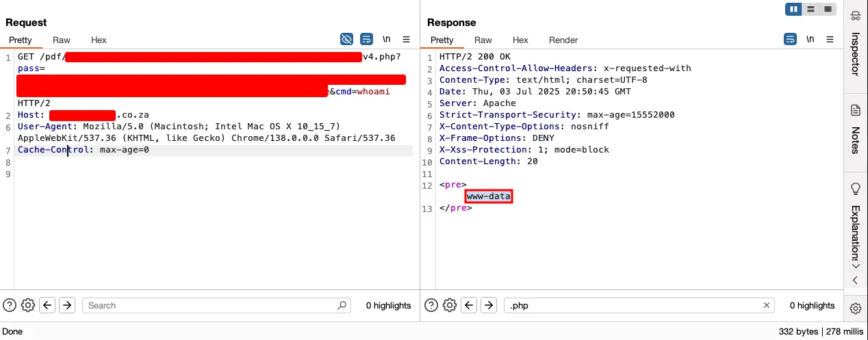Switch Request panel to Raw tab

[x=61, y=40]
